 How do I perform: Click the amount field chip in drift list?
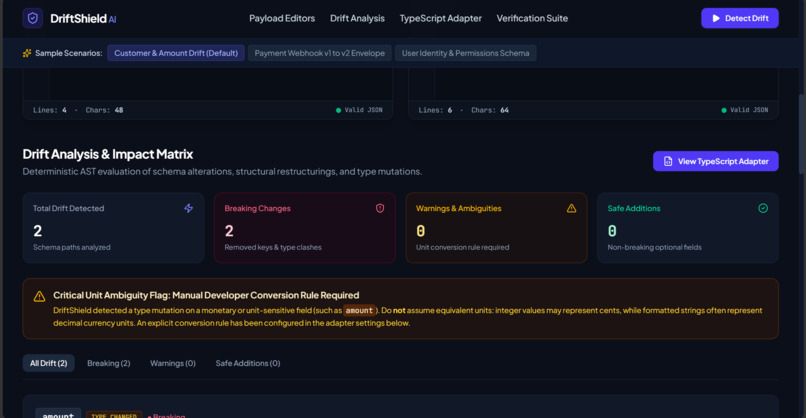click(58, 414)
